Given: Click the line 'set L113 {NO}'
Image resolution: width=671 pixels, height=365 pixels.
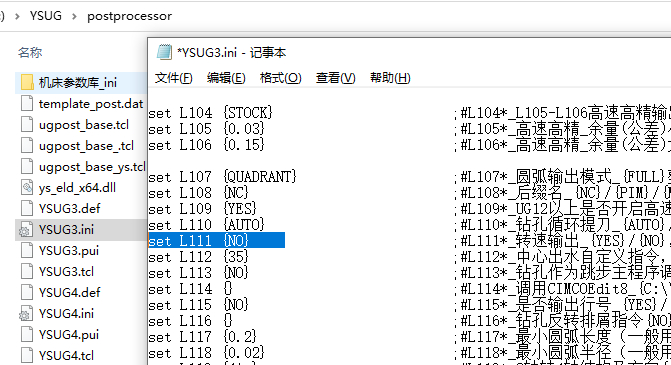Looking at the screenshot, I should [x=199, y=273].
